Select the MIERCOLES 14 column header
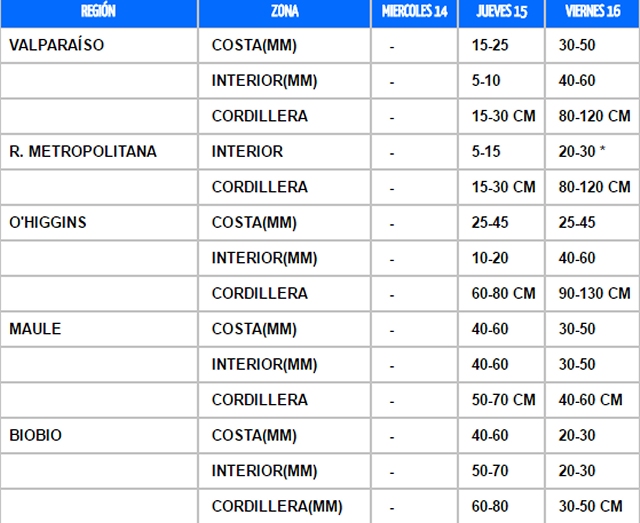Image resolution: width=640 pixels, height=523 pixels. (414, 12)
